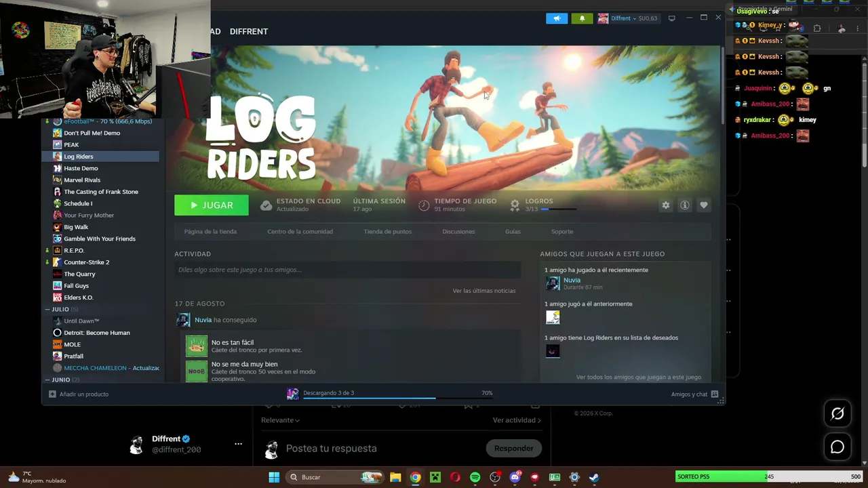Launch Log Riders with the Jugar button

click(212, 205)
